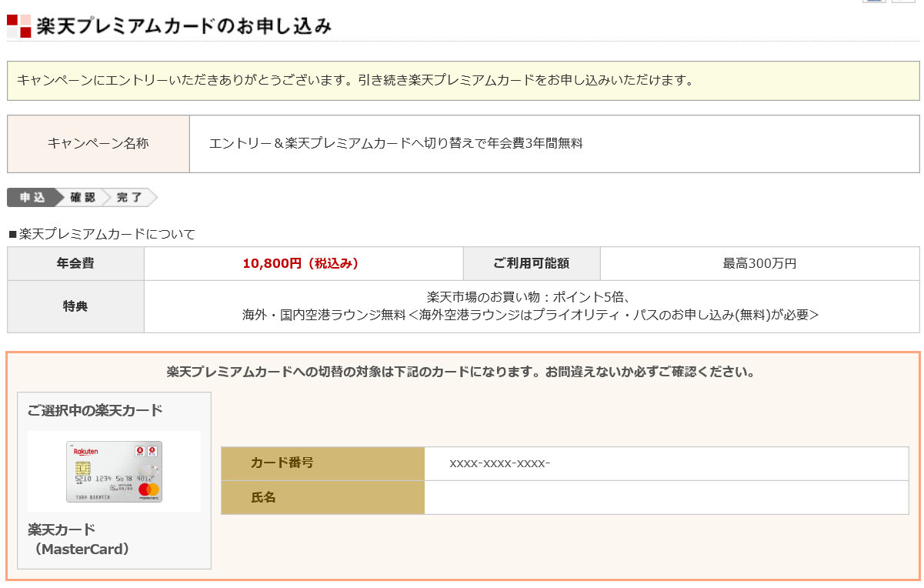Select the 確認 progress step
Image resolution: width=924 pixels, height=588 pixels.
(x=82, y=198)
